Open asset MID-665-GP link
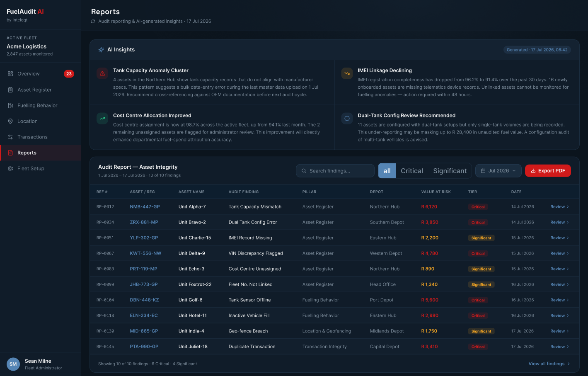588x381 pixels. [144, 331]
